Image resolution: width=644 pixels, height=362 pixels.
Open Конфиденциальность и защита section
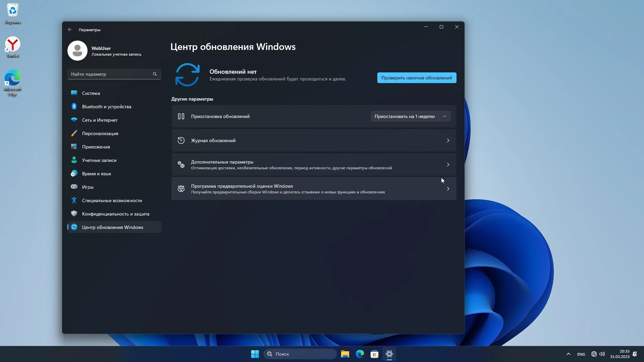point(115,214)
